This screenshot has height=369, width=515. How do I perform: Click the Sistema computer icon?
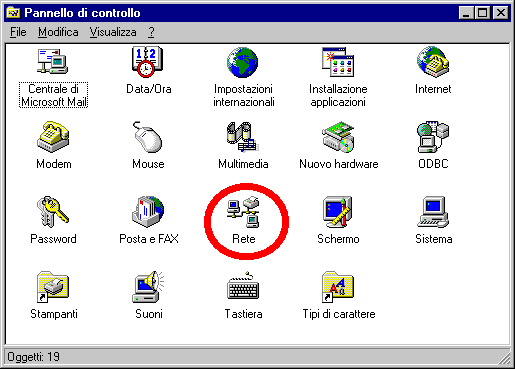point(433,212)
